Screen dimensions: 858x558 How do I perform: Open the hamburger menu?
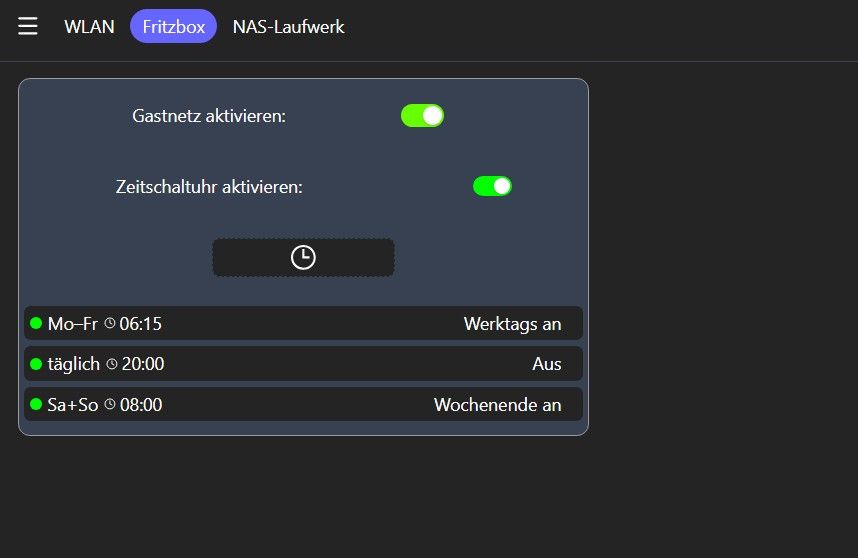[x=28, y=26]
